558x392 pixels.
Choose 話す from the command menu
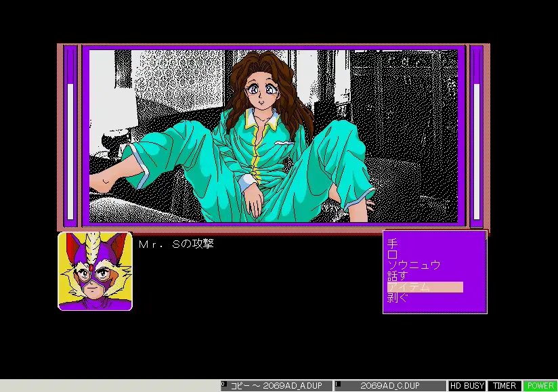click(398, 276)
